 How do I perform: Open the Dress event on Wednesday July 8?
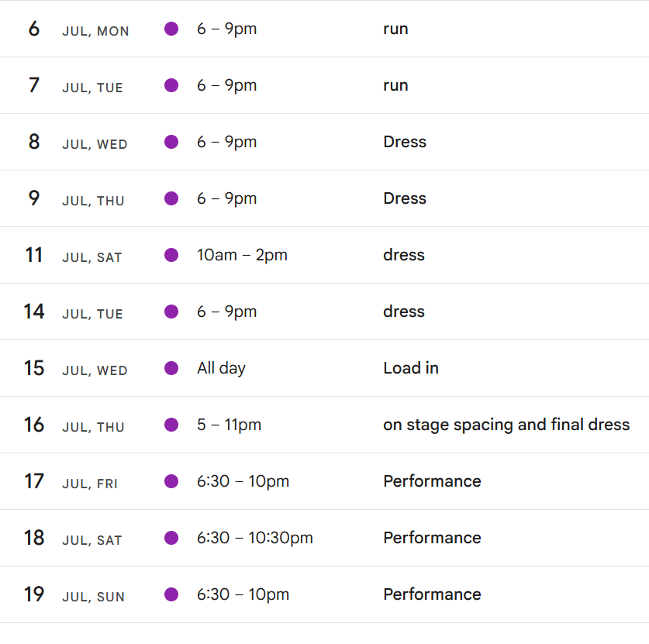405,142
